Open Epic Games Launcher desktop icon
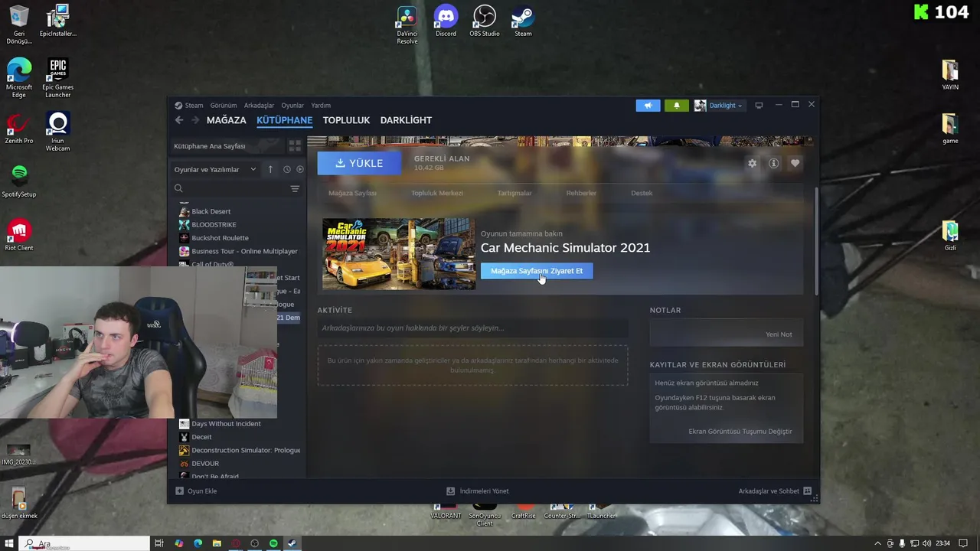This screenshot has width=980, height=551. tap(57, 78)
